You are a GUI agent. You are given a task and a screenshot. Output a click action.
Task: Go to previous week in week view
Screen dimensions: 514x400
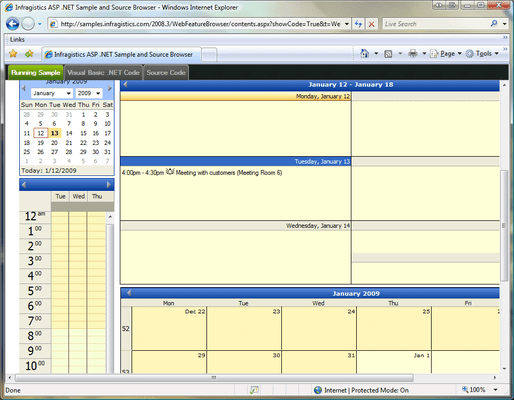tap(125, 85)
